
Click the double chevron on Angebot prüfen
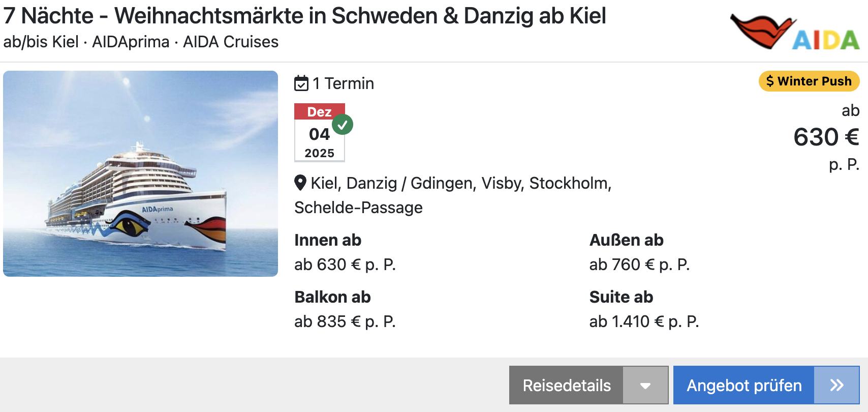click(x=836, y=385)
